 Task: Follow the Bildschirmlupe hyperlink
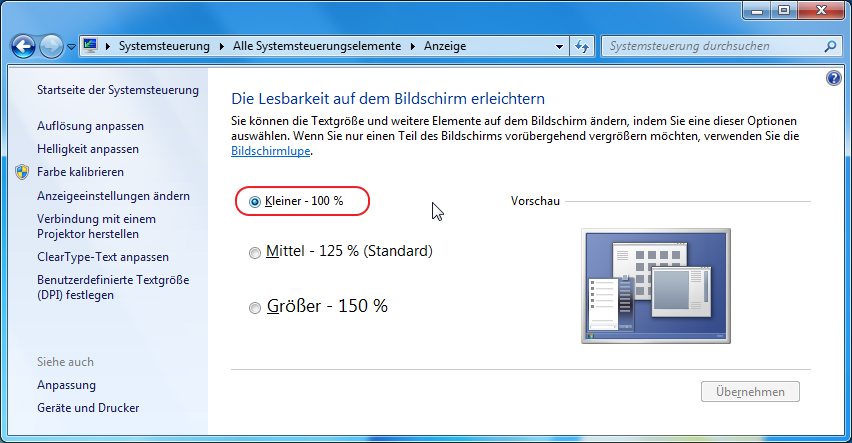click(271, 151)
